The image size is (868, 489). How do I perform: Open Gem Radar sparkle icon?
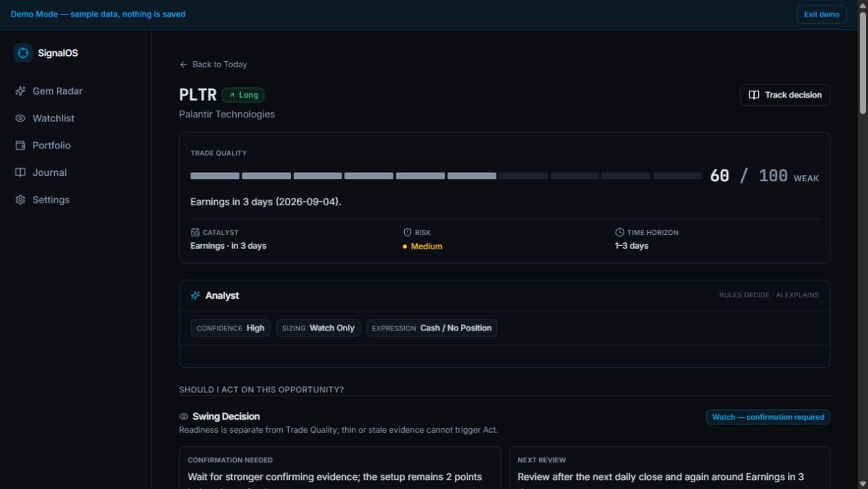click(21, 91)
